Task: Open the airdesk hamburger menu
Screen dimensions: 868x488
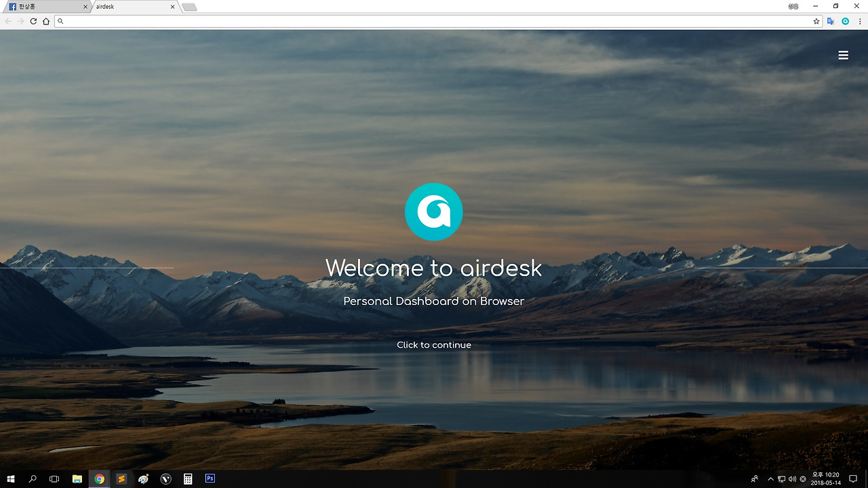Action: (x=843, y=56)
